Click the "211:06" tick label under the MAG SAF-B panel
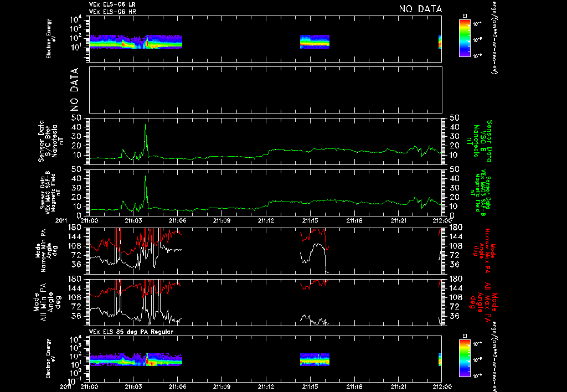The height and width of the screenshot is (392, 567). click(178, 220)
